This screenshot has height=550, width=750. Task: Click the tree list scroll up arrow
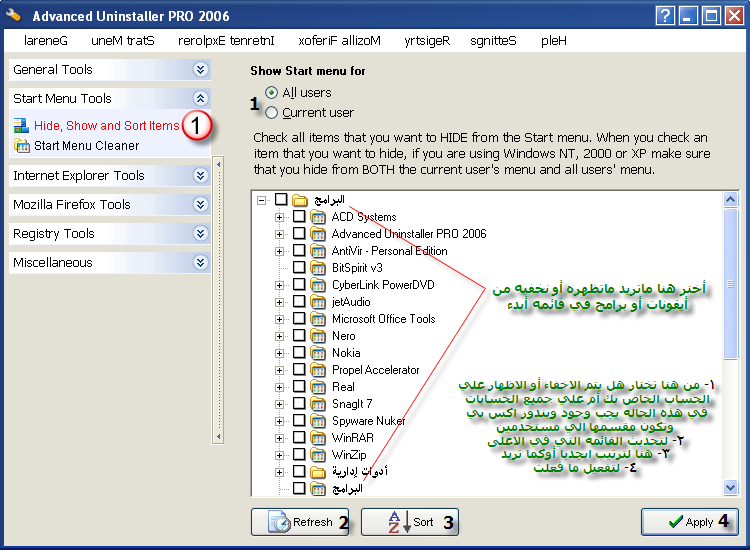730,199
